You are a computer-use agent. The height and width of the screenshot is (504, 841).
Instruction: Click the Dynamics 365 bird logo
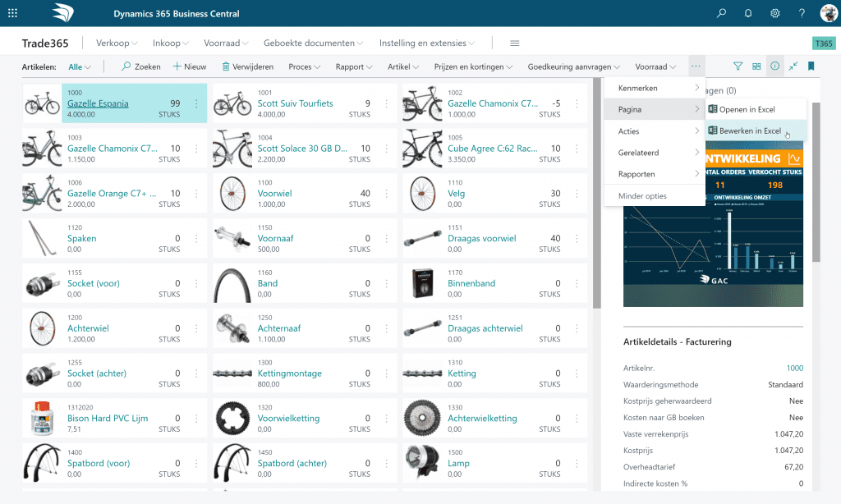(x=62, y=13)
